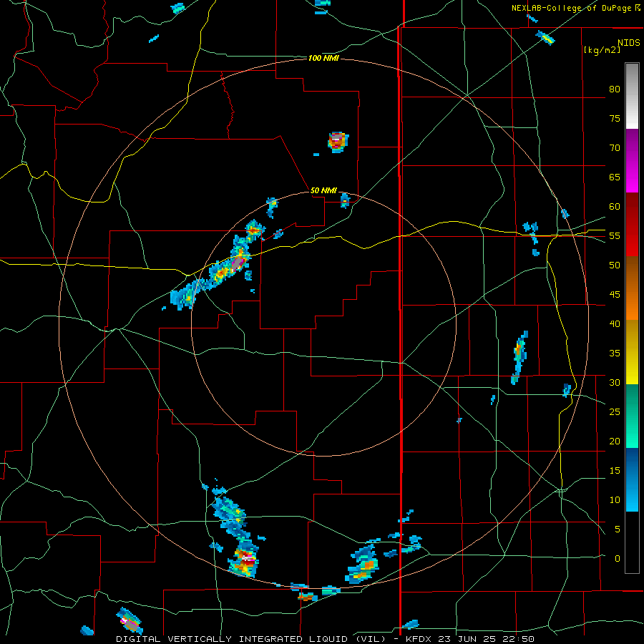The image size is (644, 644).
Task: Click the 50 value on the VIL scale
Action: 615,265
